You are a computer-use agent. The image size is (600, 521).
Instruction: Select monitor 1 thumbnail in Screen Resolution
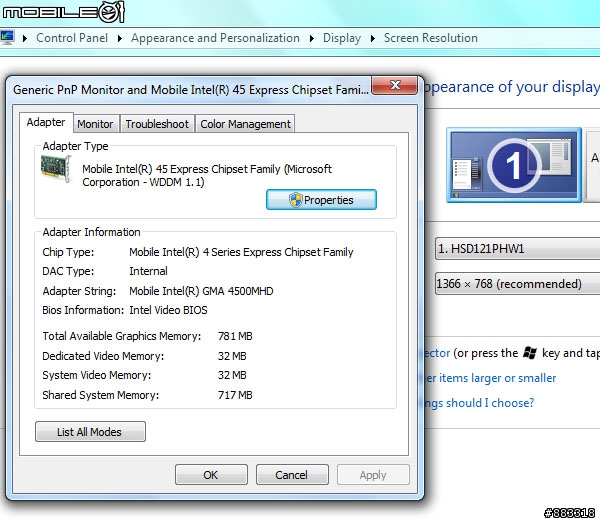(514, 165)
